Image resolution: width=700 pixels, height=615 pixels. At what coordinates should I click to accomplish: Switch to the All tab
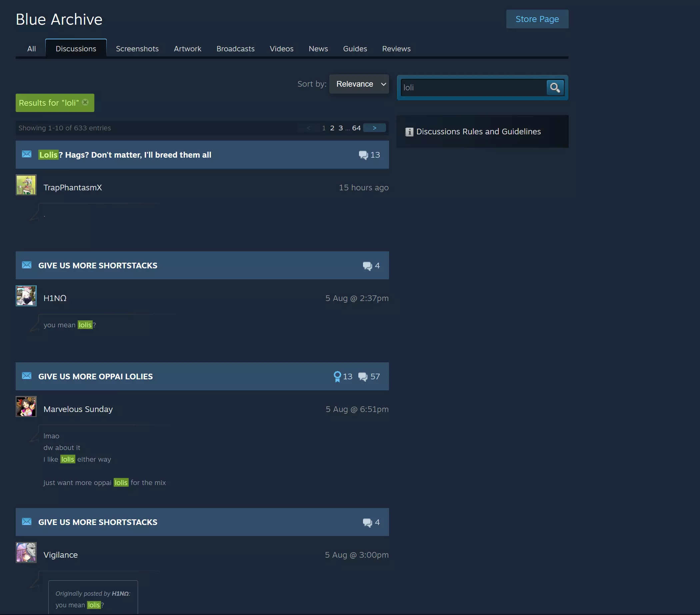32,49
